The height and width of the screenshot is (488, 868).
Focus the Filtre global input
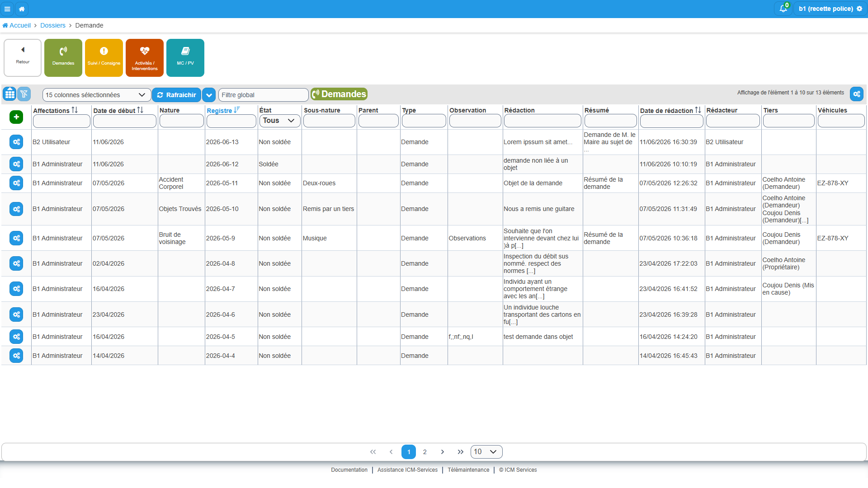(x=263, y=95)
